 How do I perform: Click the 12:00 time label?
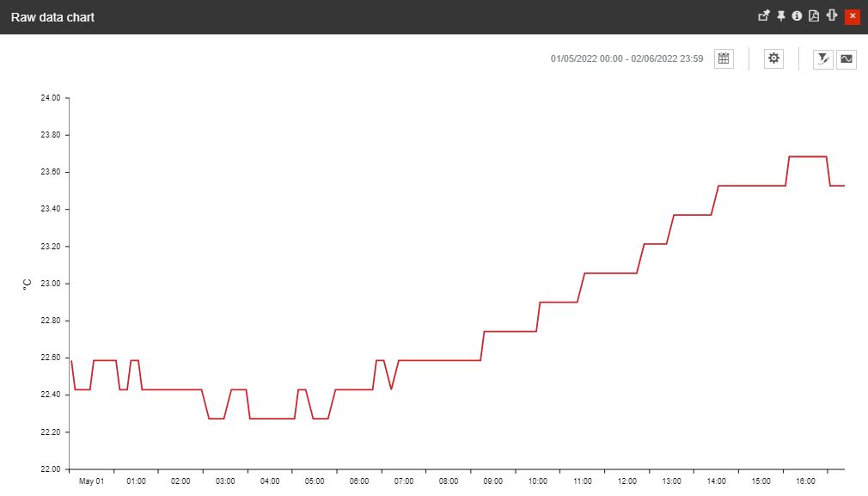pos(627,481)
